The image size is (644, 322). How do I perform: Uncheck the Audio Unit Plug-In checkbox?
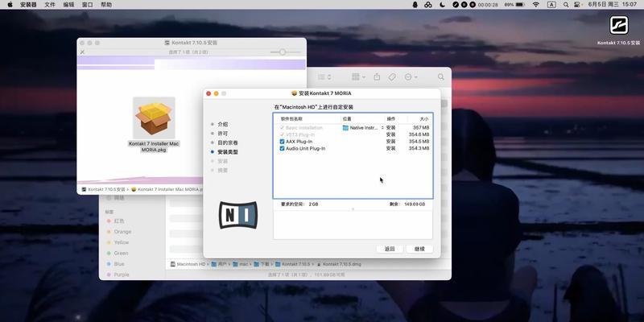pyautogui.click(x=282, y=148)
